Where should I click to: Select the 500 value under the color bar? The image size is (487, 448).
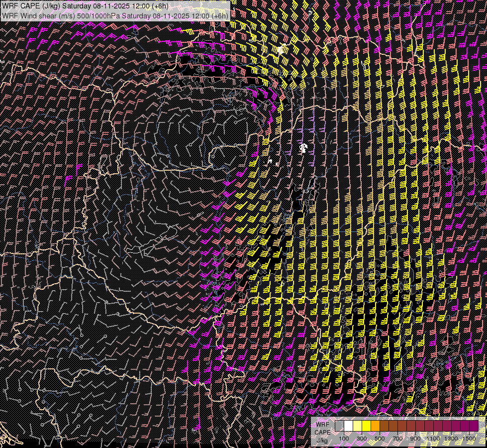click(x=380, y=438)
